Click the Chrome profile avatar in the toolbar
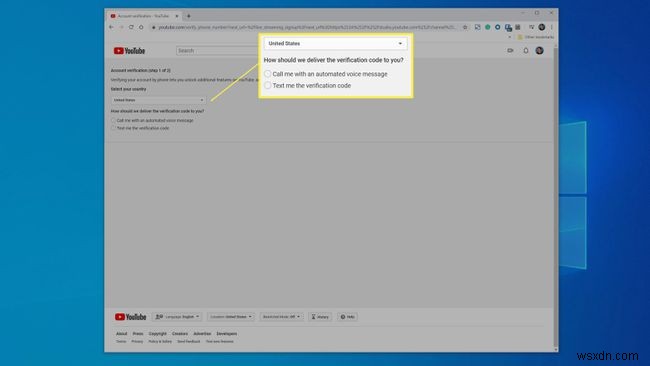 542,27
